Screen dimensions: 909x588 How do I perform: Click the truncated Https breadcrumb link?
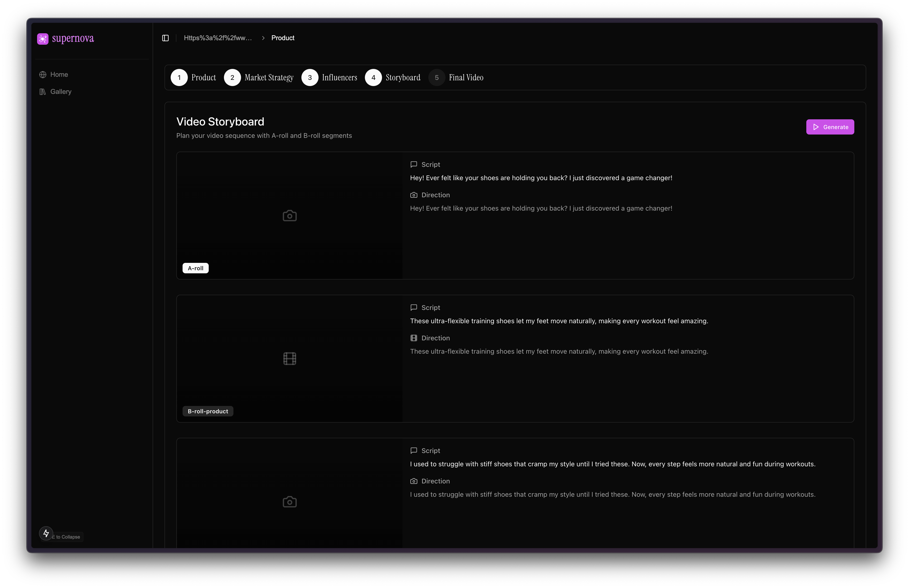point(218,38)
